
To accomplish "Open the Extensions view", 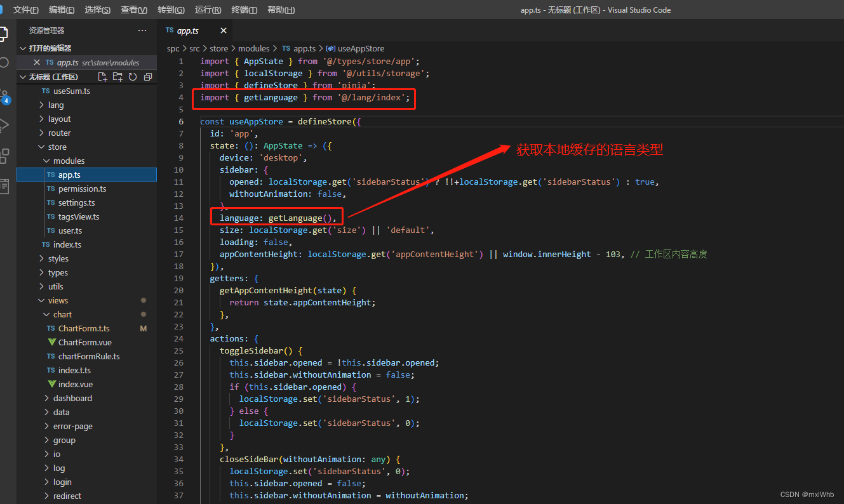I will pyautogui.click(x=4, y=156).
